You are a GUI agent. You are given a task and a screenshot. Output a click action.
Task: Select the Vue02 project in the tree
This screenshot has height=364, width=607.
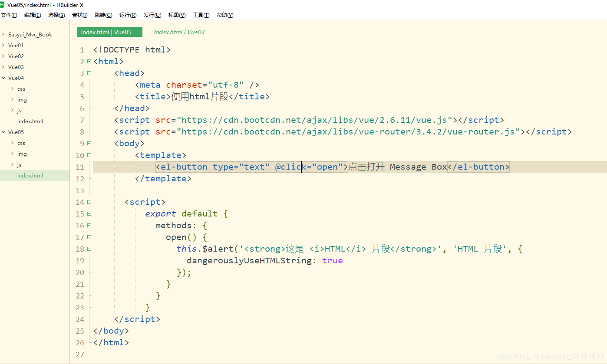click(16, 56)
